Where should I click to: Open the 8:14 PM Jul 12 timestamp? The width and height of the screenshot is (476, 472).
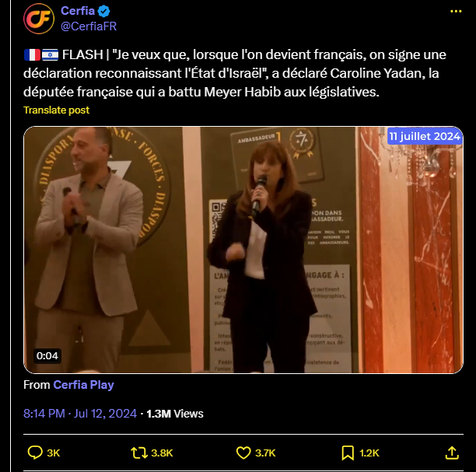(80, 414)
